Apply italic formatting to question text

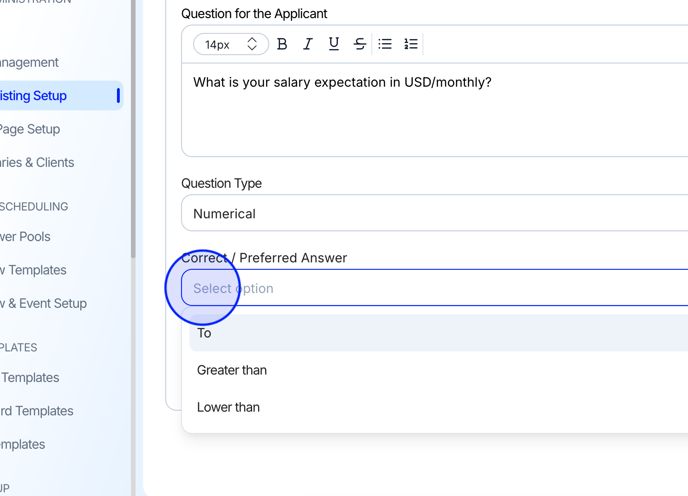[308, 44]
